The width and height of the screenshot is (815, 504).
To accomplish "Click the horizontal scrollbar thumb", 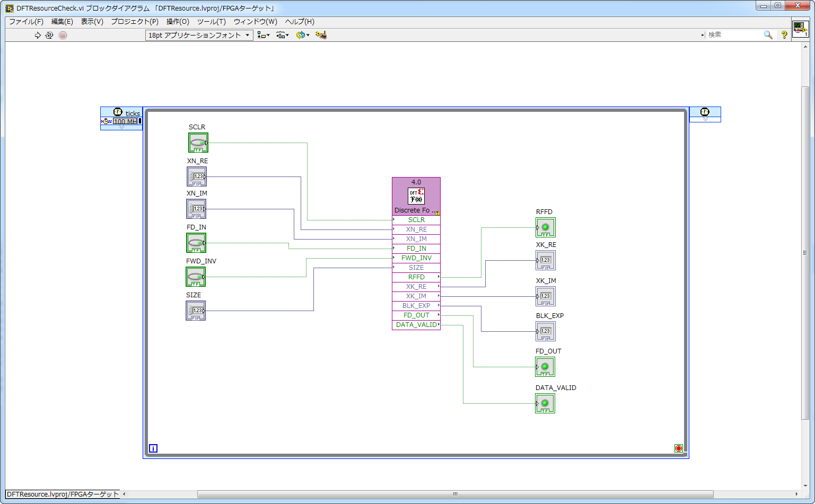I will point(455,494).
